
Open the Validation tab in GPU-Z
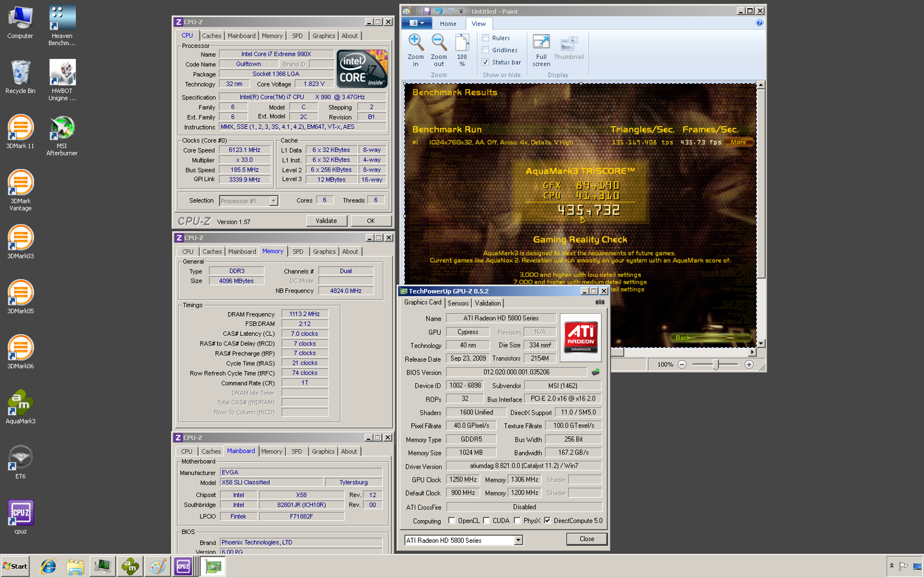coord(488,303)
